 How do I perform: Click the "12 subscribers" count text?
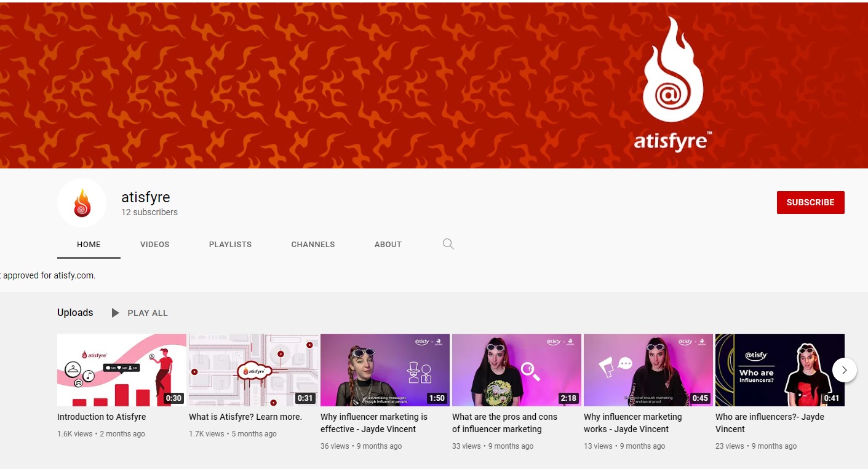click(x=149, y=212)
